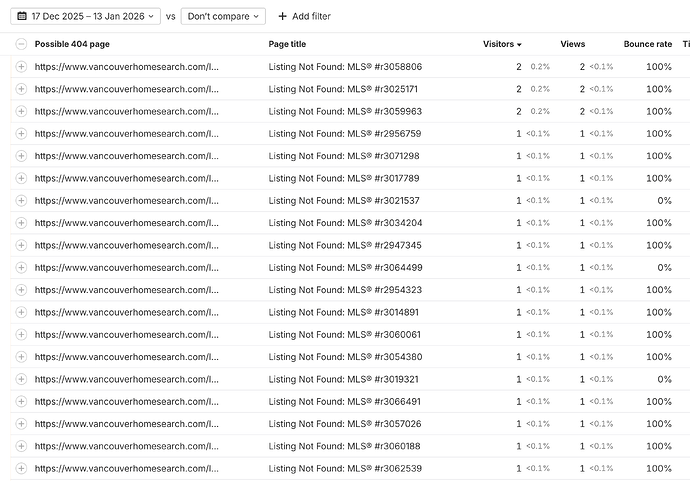Expand the row for MLS #r2947345
Viewport: 690px width, 481px height.
point(21,245)
